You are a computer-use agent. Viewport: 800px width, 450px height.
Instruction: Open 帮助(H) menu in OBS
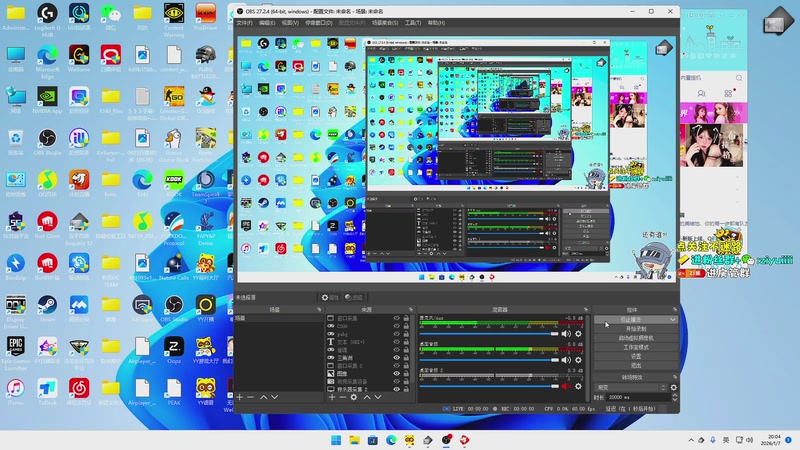(x=436, y=23)
